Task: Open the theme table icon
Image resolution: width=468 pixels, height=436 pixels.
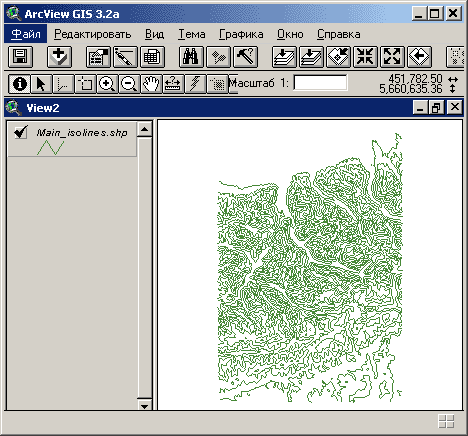Action: pyautogui.click(x=152, y=57)
